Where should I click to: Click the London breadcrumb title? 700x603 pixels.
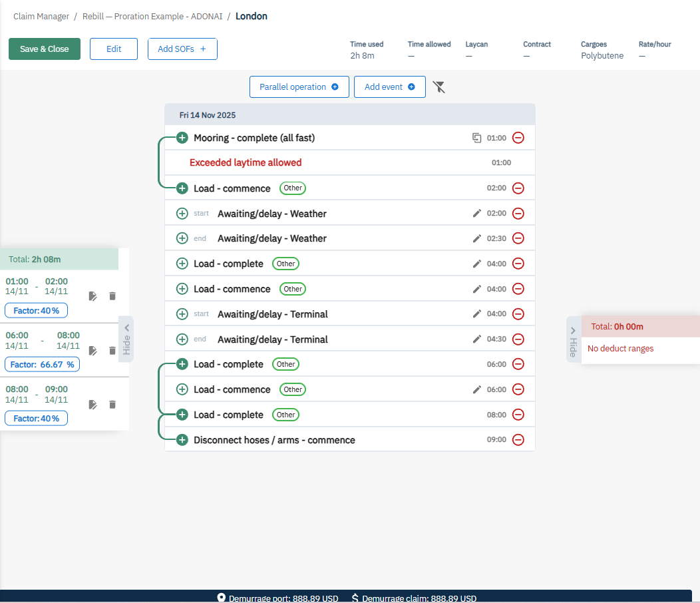[252, 16]
